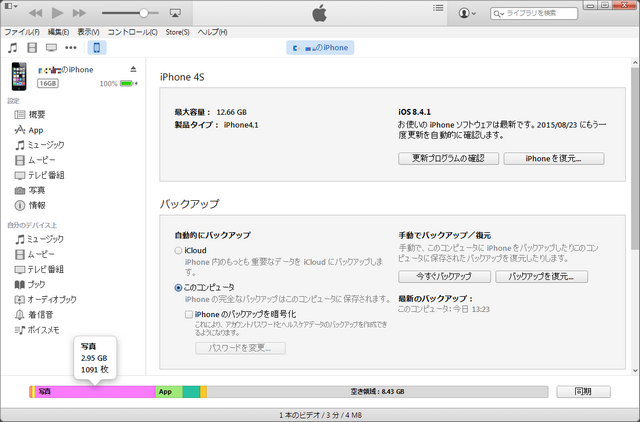Open the search options dropdown arrow

click(x=499, y=14)
